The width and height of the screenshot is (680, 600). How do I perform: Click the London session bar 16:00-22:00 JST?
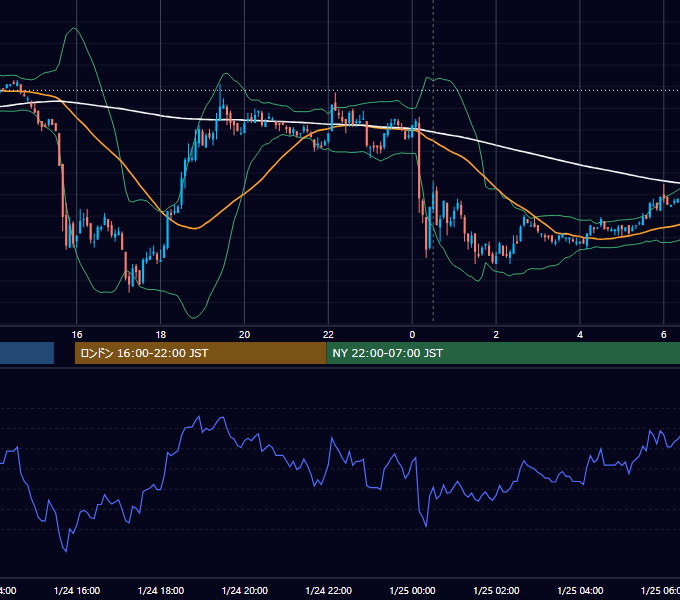[200, 353]
